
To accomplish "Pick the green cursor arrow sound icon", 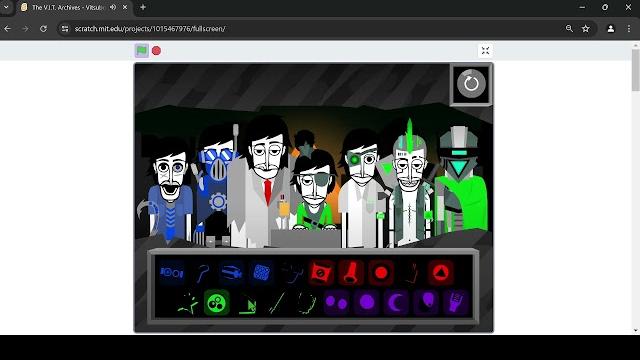I will [247, 303].
